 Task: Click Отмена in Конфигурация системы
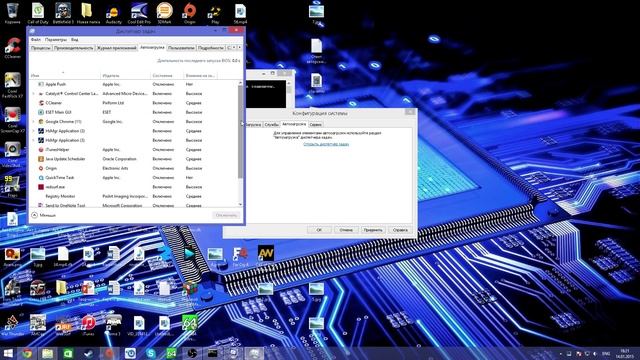click(x=346, y=230)
